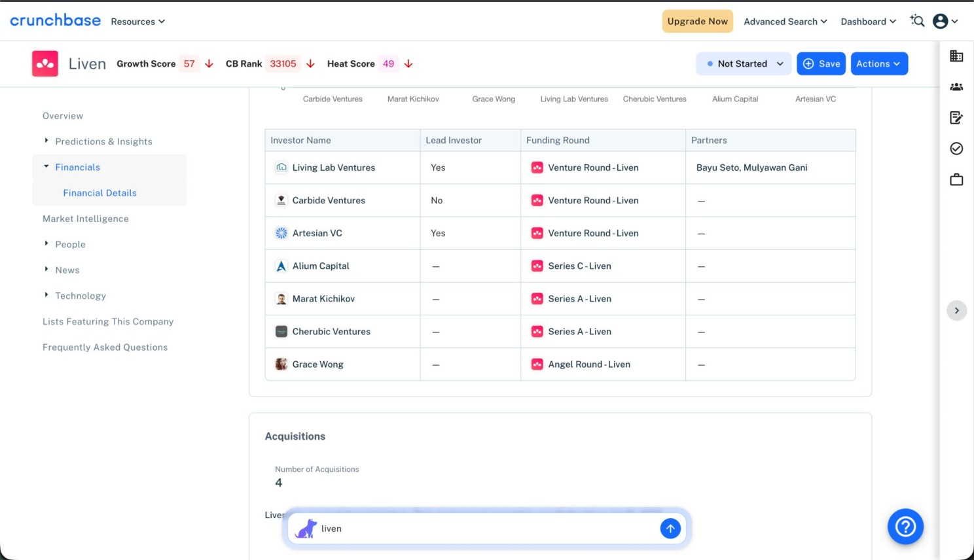Image resolution: width=974 pixels, height=560 pixels.
Task: Click the Heat Score down arrow
Action: coord(408,63)
